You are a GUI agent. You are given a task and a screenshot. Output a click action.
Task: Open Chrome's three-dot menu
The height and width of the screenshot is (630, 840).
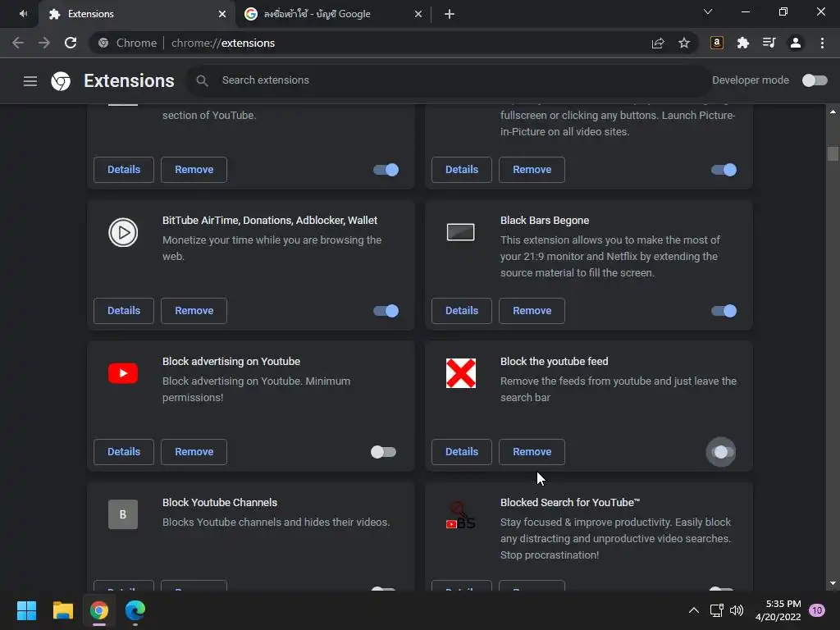822,43
